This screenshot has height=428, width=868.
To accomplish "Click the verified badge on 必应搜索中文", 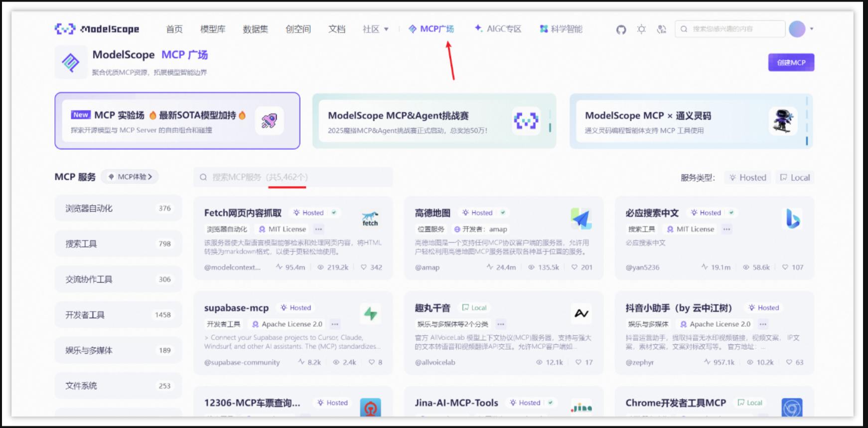I will click(731, 213).
